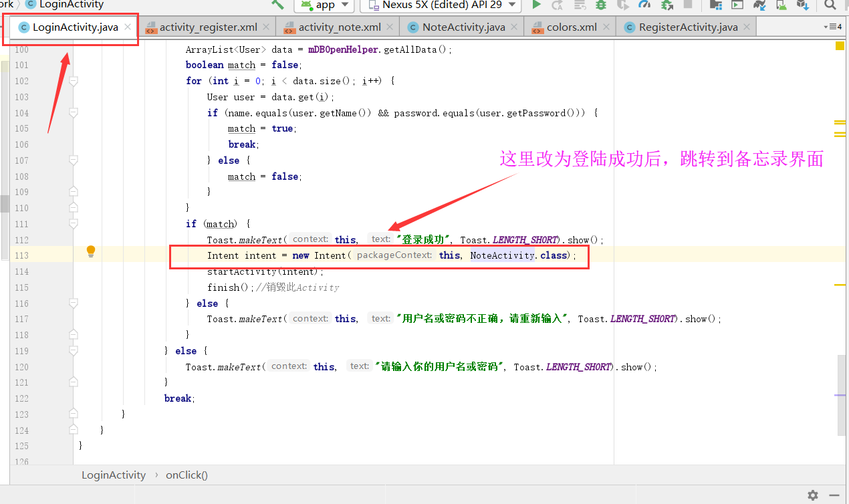Click the Run with Coverage icon
Image resolution: width=849 pixels, height=504 pixels.
[x=622, y=5]
